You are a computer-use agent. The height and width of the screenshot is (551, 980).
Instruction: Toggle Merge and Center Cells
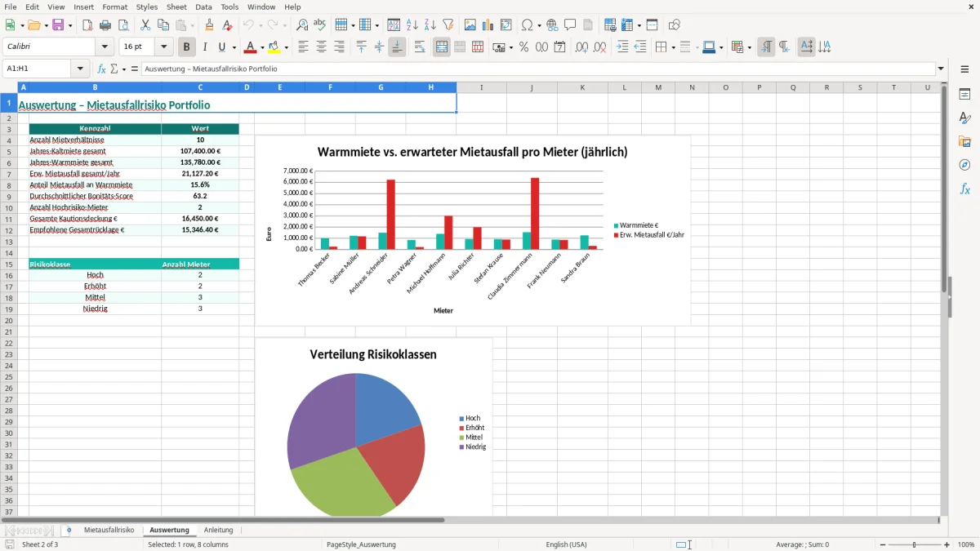[442, 47]
